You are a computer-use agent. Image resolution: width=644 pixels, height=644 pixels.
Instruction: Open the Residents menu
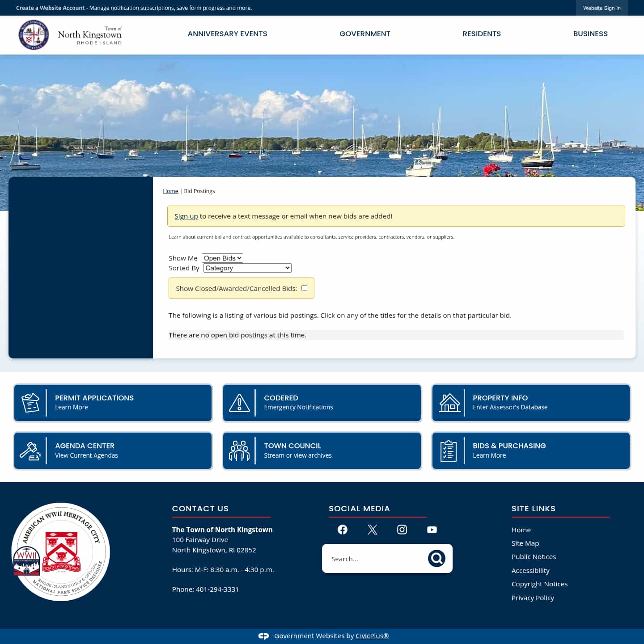point(482,34)
